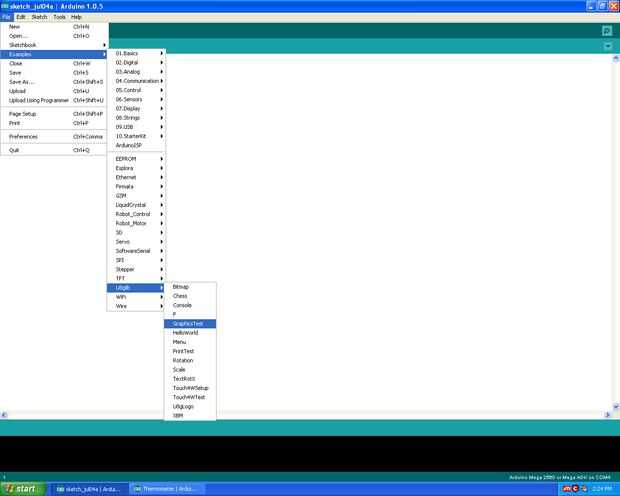Expand the TFT library examples
This screenshot has height=496, width=620.
136,278
